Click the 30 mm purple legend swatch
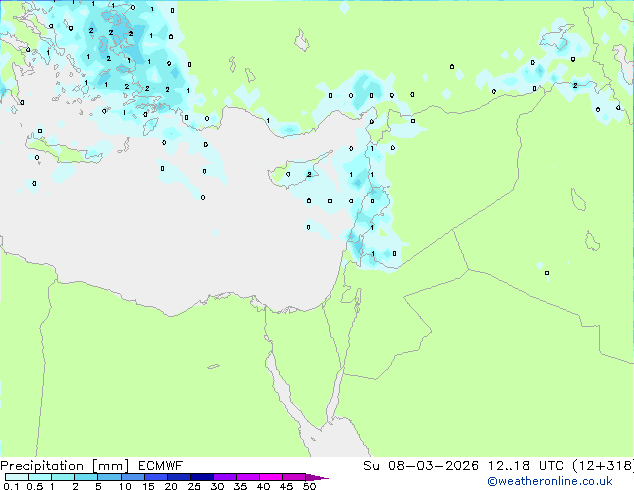Viewport: 634px width, 490px height. [x=225, y=477]
